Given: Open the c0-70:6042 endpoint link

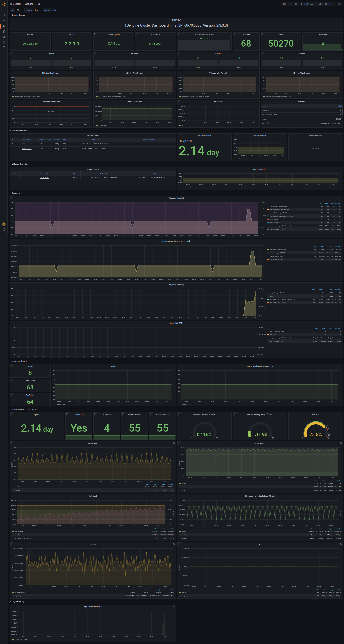Looking at the screenshot, I should [27, 144].
